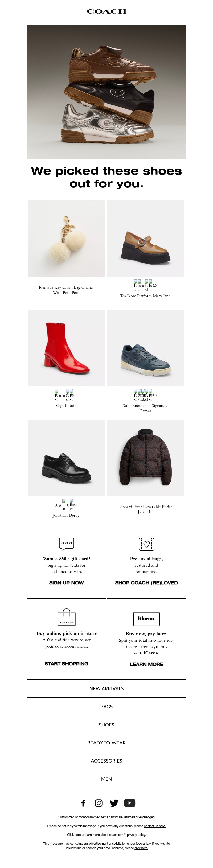This screenshot has width=213, height=868.
Task: Click the COACH logo at top
Action: pos(106,11)
